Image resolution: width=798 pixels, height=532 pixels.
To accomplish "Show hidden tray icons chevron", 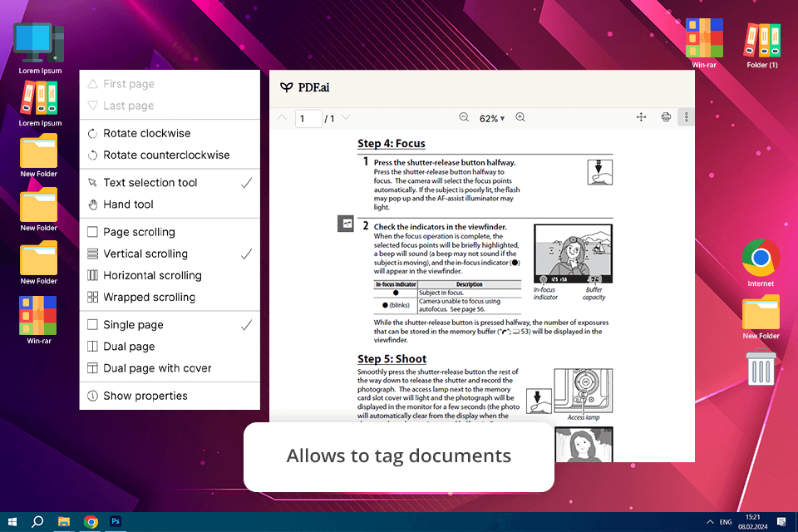I will point(709,522).
